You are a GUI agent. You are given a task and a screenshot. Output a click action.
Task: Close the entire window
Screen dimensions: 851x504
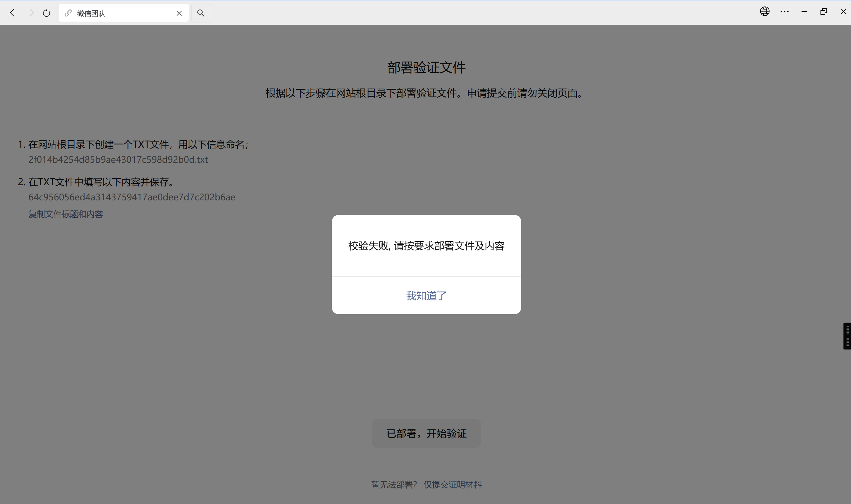coord(843,12)
